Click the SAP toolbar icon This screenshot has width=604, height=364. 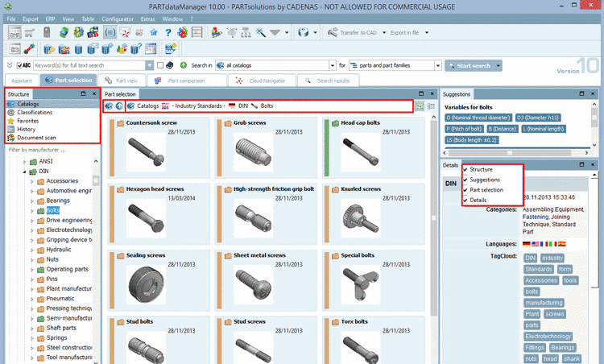pyautogui.click(x=171, y=49)
